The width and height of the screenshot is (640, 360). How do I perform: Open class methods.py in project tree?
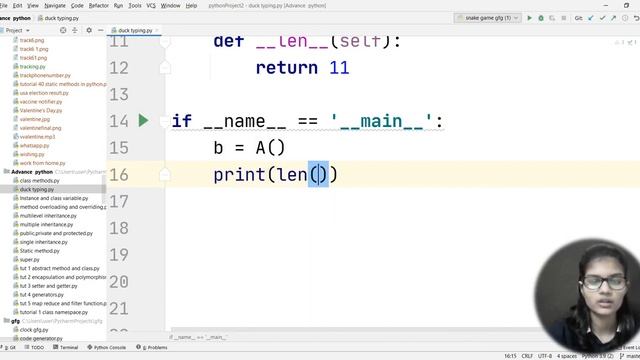(x=39, y=180)
